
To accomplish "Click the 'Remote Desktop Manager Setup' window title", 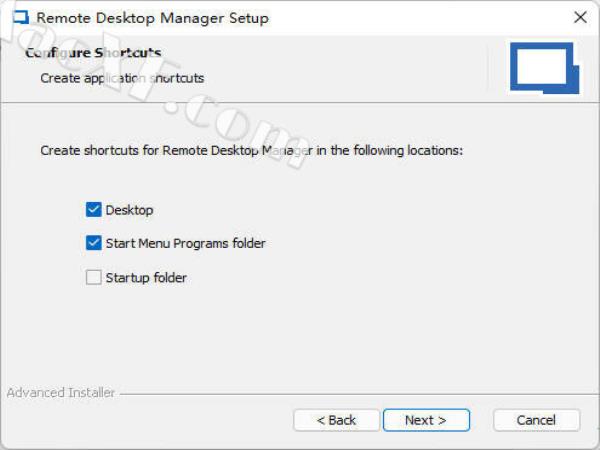I will point(152,18).
